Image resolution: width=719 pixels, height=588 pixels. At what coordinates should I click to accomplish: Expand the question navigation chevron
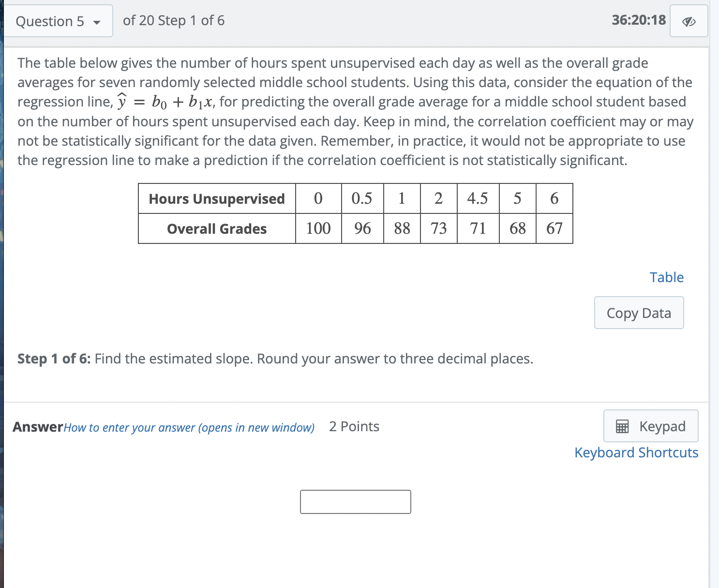[x=97, y=22]
